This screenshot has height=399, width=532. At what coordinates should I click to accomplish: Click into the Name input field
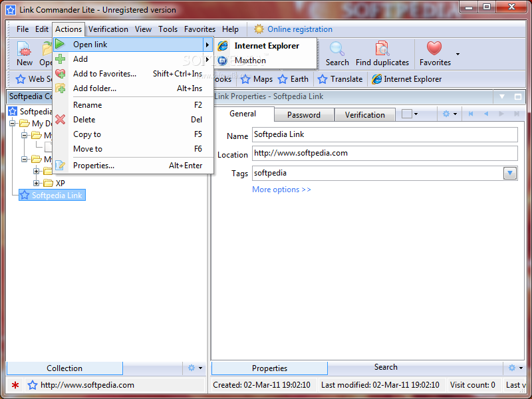point(385,134)
